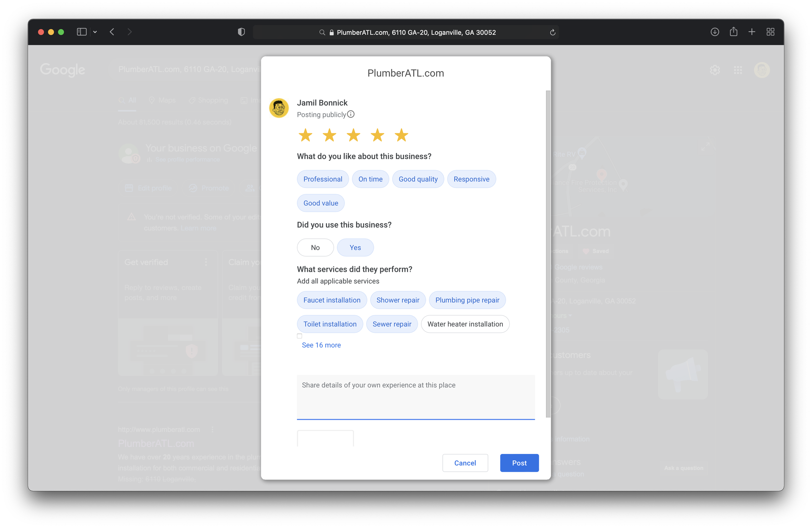The width and height of the screenshot is (812, 528).
Task: Toggle Safari sidebar button
Action: point(82,32)
